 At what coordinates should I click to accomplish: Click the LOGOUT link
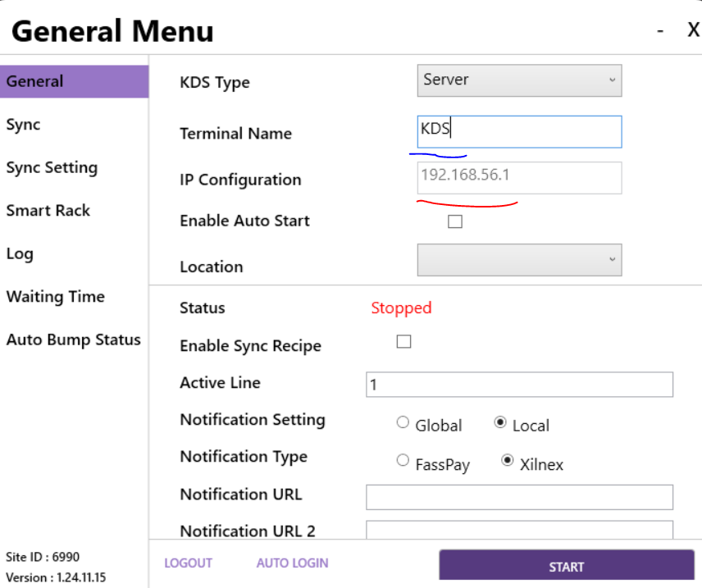[x=188, y=563]
